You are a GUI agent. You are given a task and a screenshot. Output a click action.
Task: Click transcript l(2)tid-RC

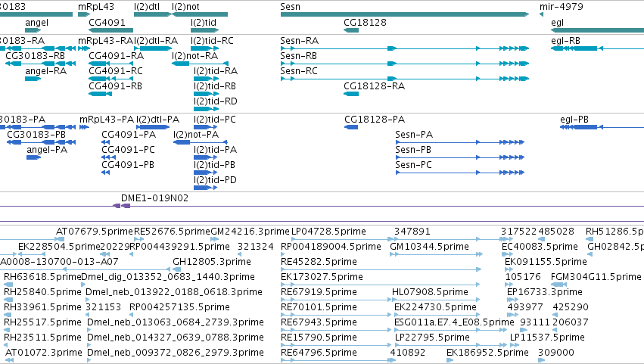coord(206,48)
